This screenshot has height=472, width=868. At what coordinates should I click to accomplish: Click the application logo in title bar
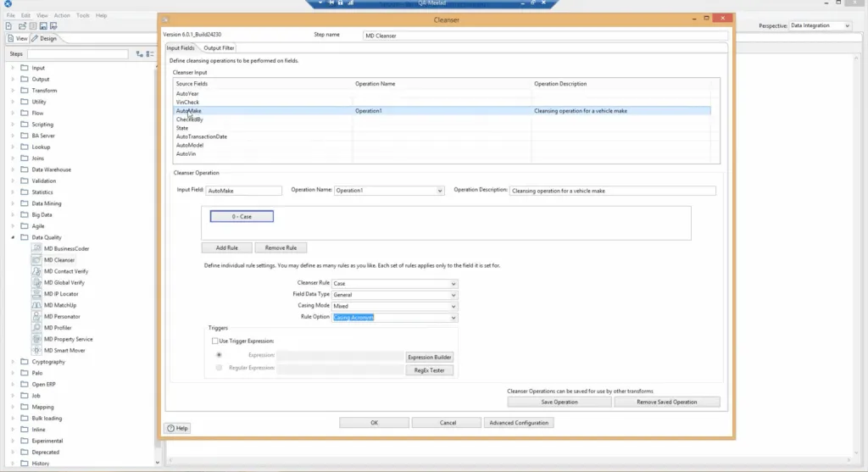(8, 3)
